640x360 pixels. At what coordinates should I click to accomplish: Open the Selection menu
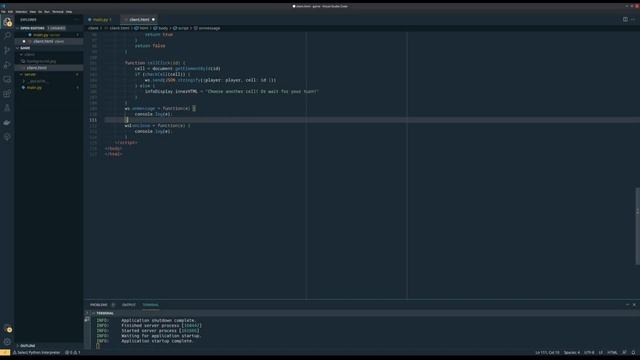tap(21, 12)
